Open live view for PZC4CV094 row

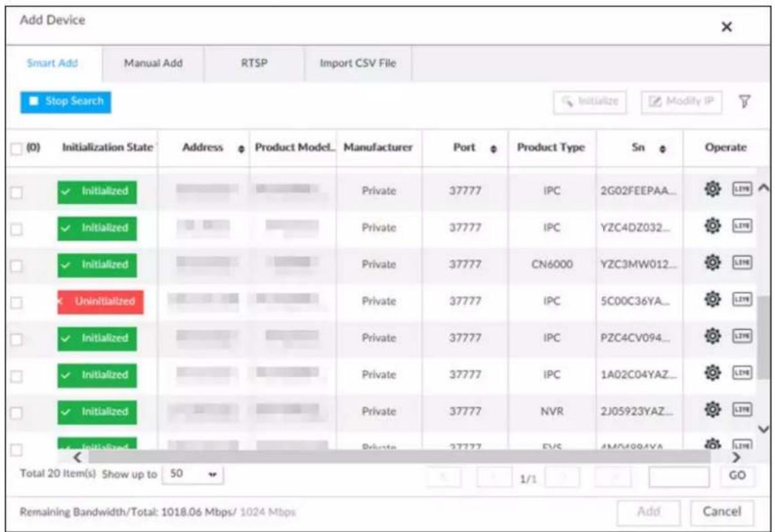click(742, 336)
